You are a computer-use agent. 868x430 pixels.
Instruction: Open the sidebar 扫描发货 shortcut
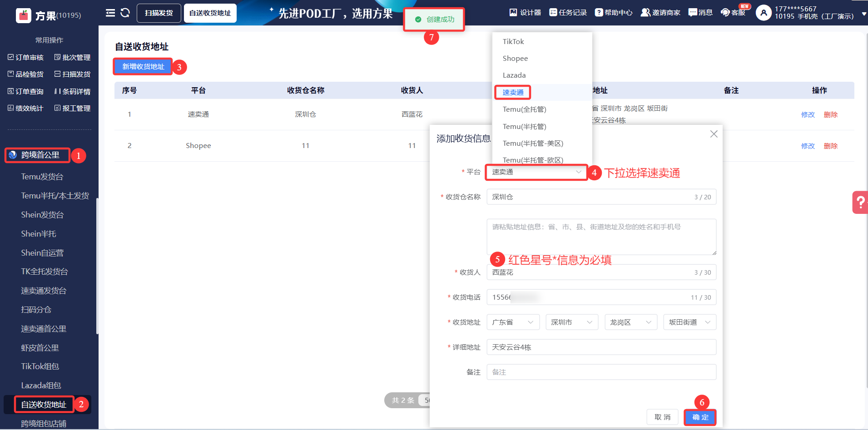click(x=73, y=74)
